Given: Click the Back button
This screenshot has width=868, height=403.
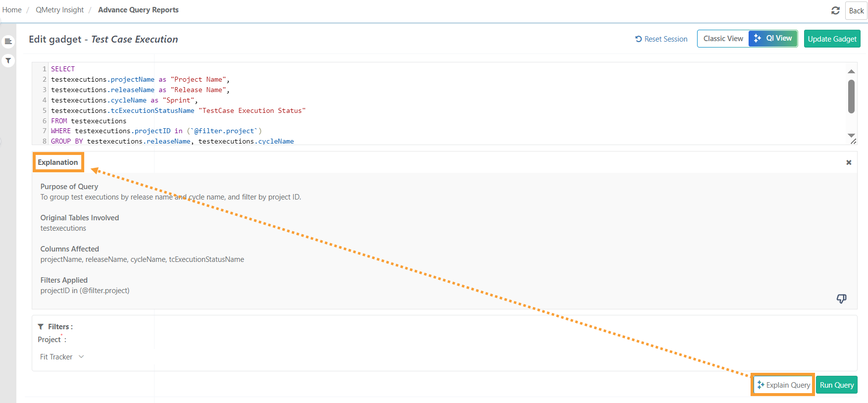Looking at the screenshot, I should click(856, 11).
